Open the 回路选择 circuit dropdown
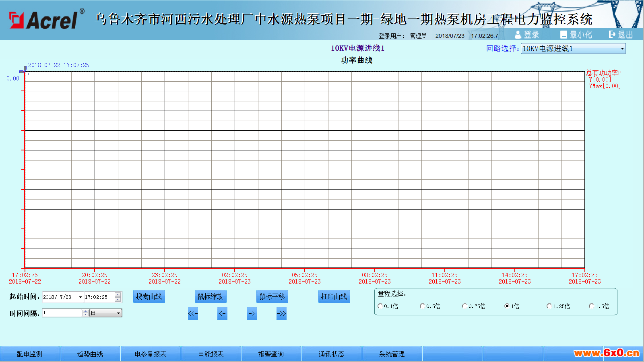This screenshot has height=362, width=644. click(622, 49)
